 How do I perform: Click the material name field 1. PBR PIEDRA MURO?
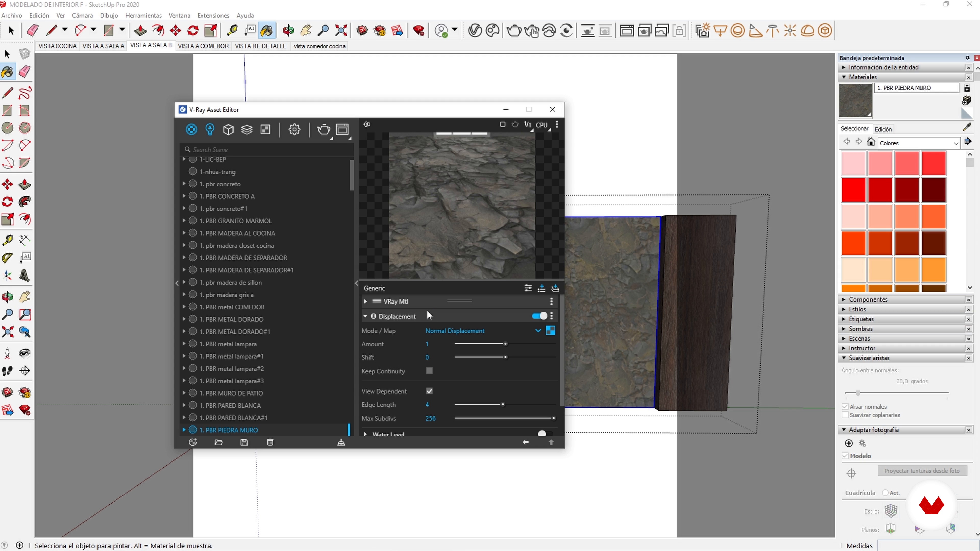[x=916, y=88]
